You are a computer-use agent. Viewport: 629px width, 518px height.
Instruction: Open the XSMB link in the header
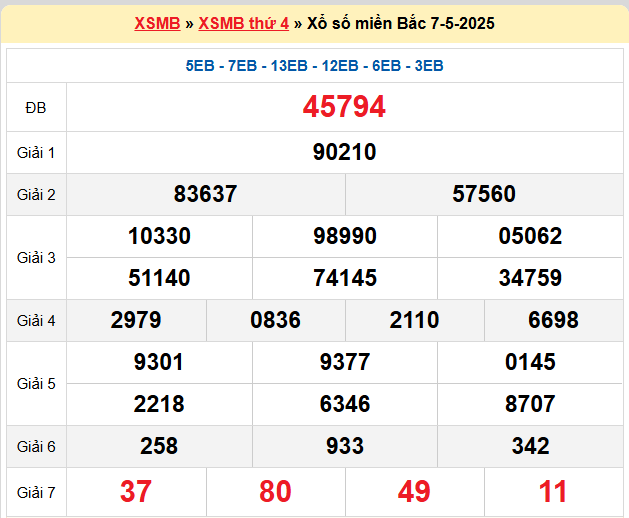coord(157,23)
